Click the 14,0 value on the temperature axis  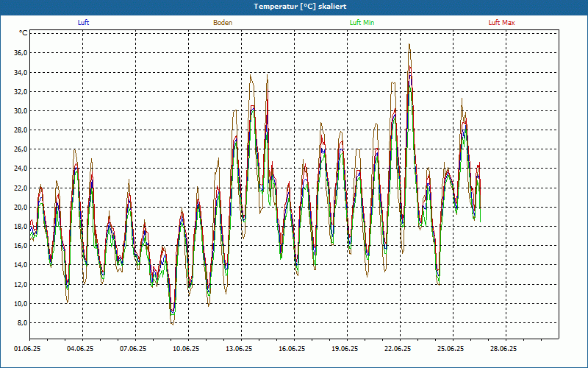click(x=21, y=265)
